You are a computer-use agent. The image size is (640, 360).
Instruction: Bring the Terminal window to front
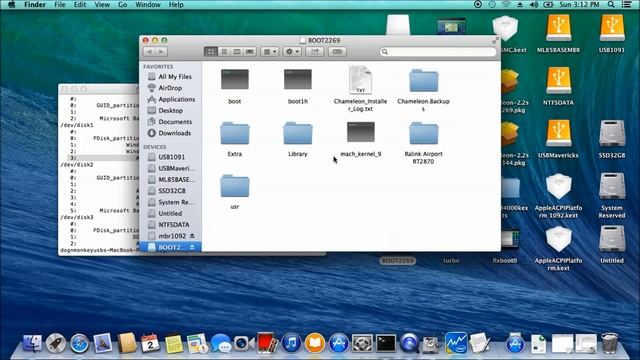point(99,169)
